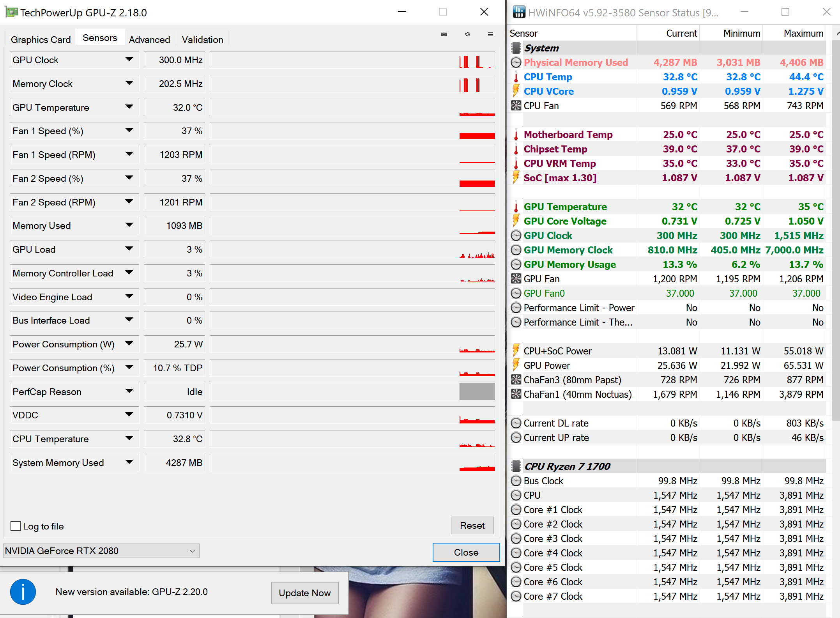Viewport: 840px width, 618px height.
Task: Enable the Log to file checkbox
Action: click(16, 526)
